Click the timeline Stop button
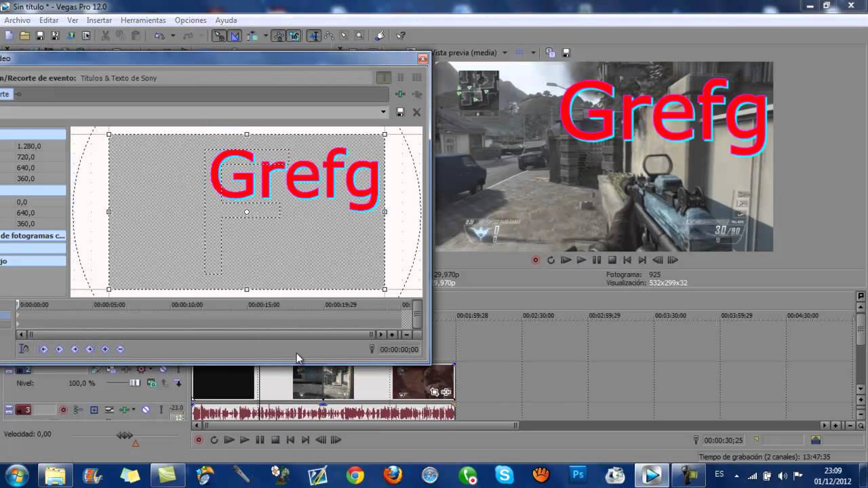Screen dimensions: 868x488 tap(275, 440)
